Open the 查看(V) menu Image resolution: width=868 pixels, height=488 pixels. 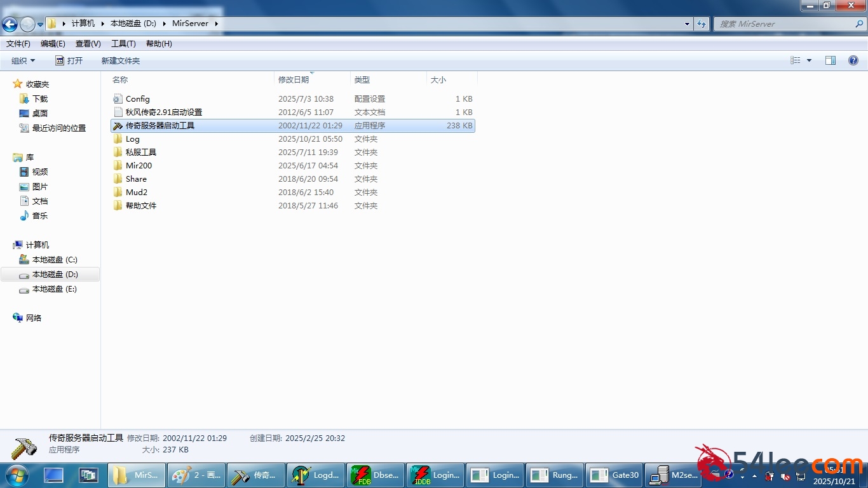(88, 44)
